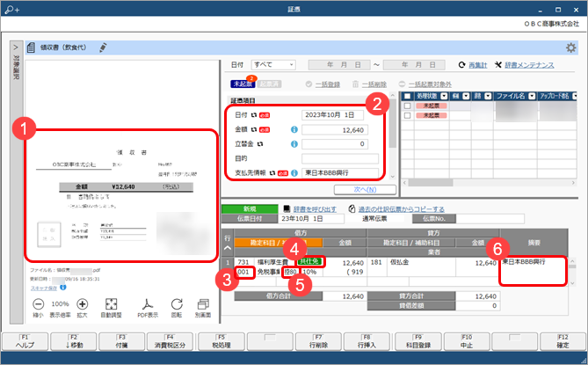The image size is (588, 365).
Task: Click the info icon beside 金額 field
Action: click(x=294, y=129)
